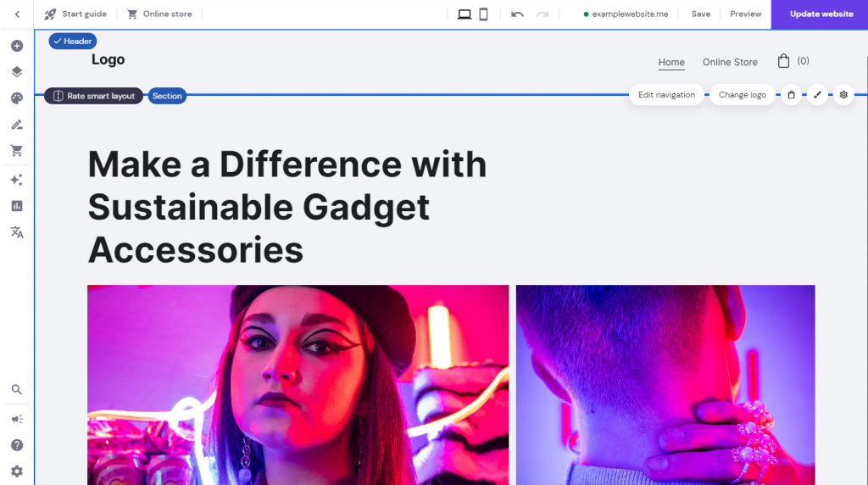Click Online Store navigation item
Screen dimensions: 868x485
(x=730, y=62)
